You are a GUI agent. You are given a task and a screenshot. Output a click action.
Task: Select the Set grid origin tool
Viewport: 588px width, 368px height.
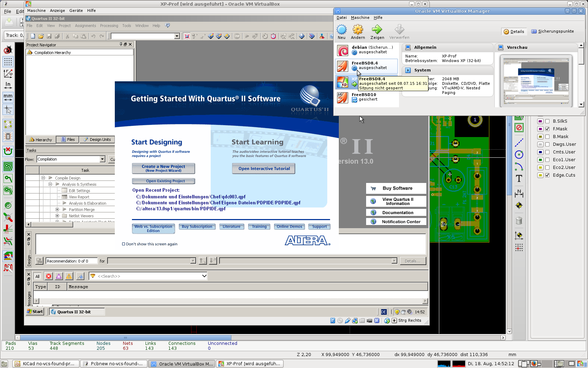[519, 247]
